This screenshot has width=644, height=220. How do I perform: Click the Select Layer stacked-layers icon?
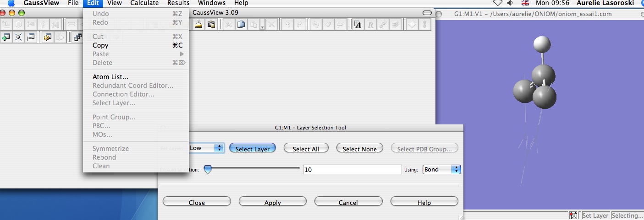tap(395, 24)
